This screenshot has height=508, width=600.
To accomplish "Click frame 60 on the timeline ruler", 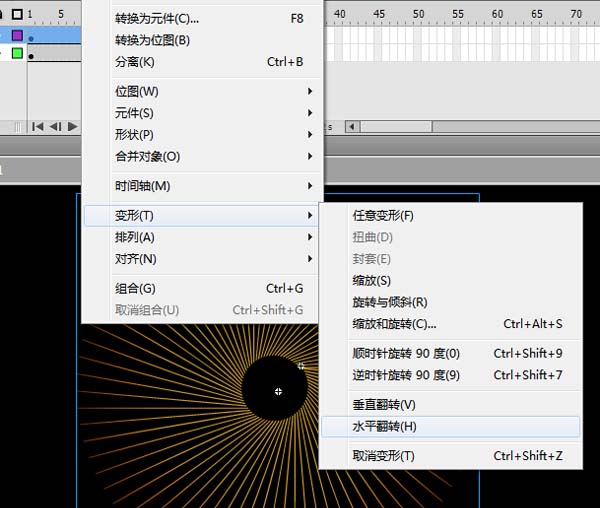I will click(x=497, y=14).
